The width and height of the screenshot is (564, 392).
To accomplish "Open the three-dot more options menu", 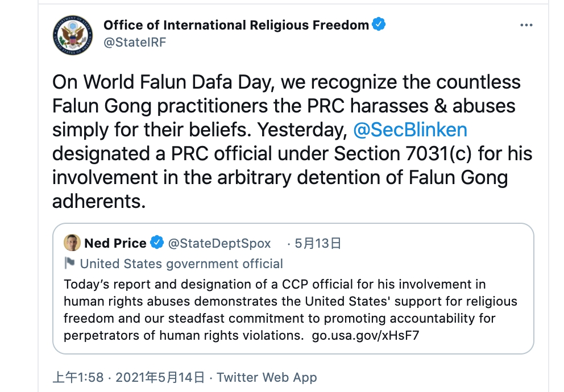I will 527,26.
